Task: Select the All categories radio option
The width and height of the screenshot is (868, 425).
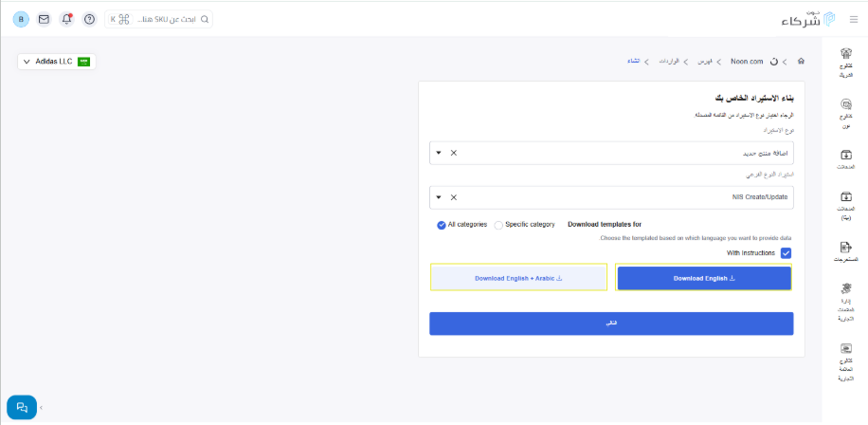Action: pos(442,225)
